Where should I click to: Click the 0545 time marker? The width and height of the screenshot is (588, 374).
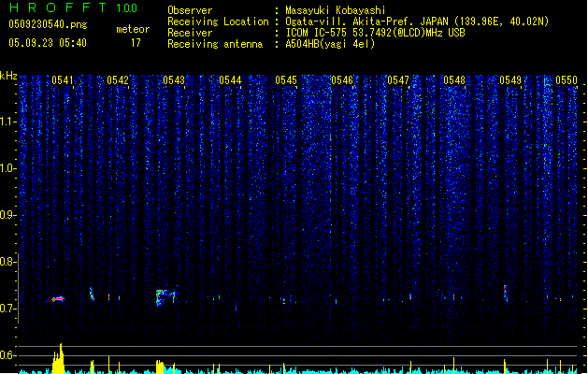click(x=286, y=80)
